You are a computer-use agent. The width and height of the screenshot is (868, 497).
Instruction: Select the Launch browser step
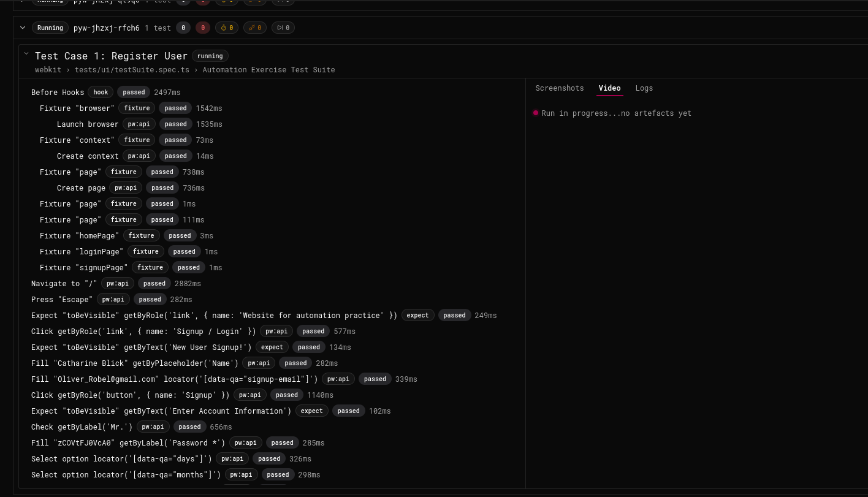pos(140,124)
